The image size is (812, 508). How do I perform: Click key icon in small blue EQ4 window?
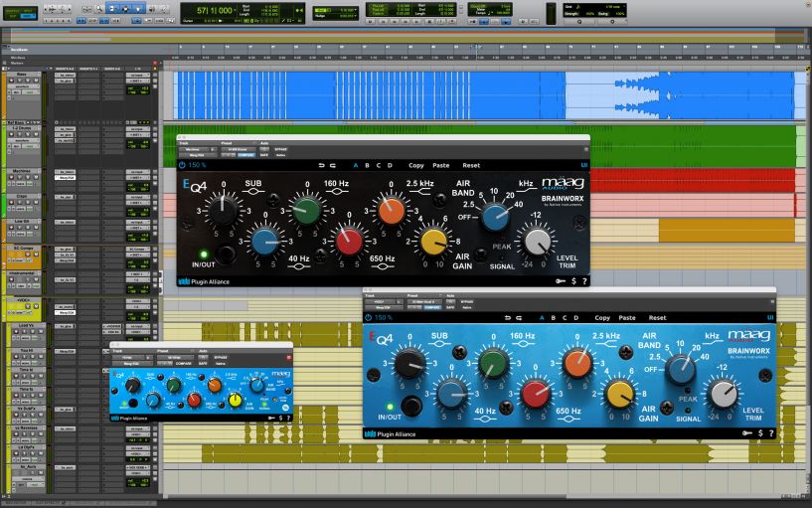point(271,418)
